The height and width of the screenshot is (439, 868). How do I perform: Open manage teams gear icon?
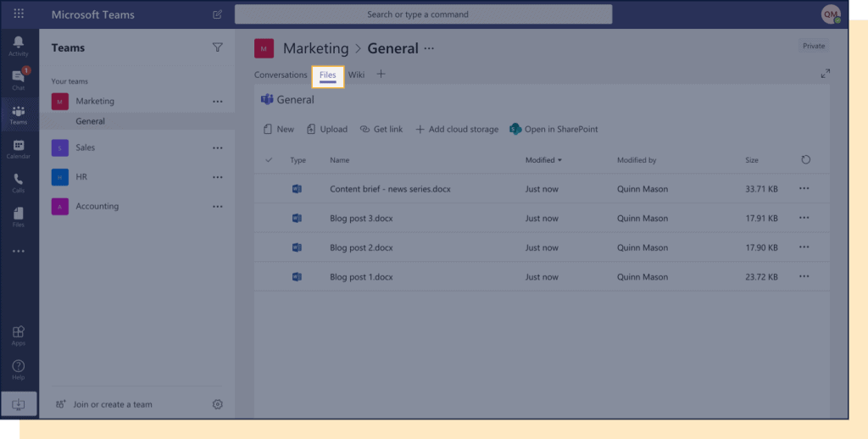[218, 404]
